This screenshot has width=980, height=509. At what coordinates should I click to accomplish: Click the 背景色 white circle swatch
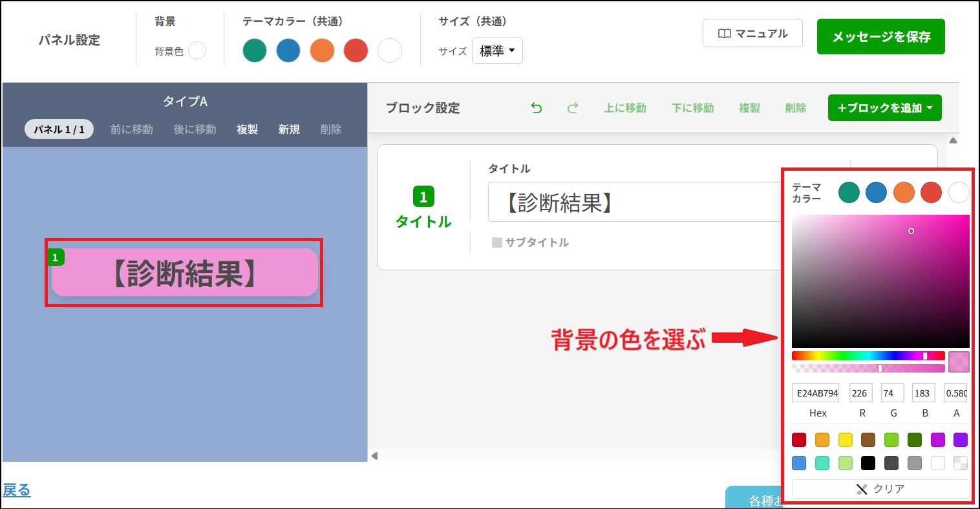pos(197,50)
